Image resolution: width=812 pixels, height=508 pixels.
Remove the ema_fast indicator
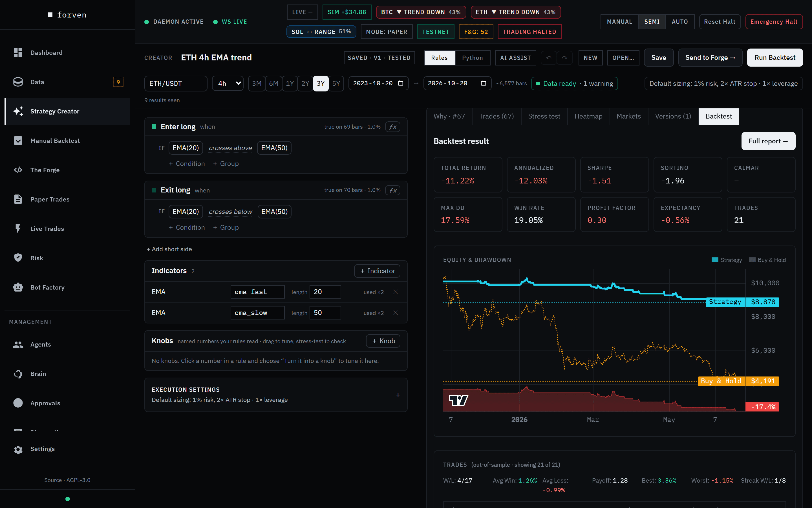396,292
